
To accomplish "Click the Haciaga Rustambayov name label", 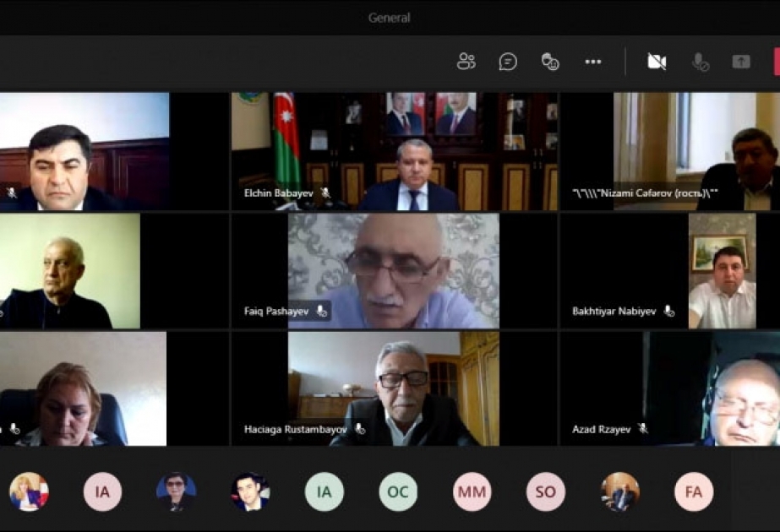I will (296, 429).
